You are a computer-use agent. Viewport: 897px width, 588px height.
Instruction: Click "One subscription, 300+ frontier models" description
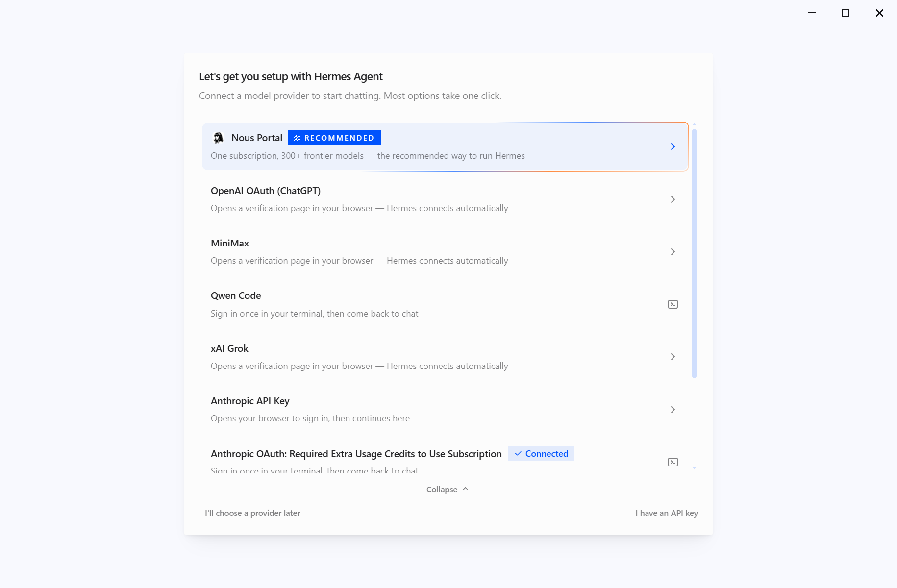pyautogui.click(x=368, y=156)
